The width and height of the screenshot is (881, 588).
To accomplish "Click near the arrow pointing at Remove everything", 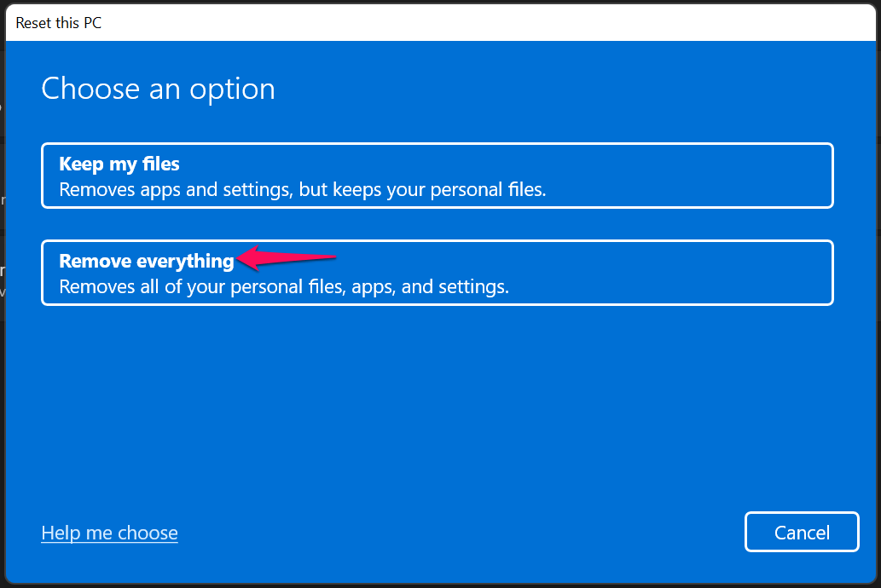I will click(x=290, y=256).
